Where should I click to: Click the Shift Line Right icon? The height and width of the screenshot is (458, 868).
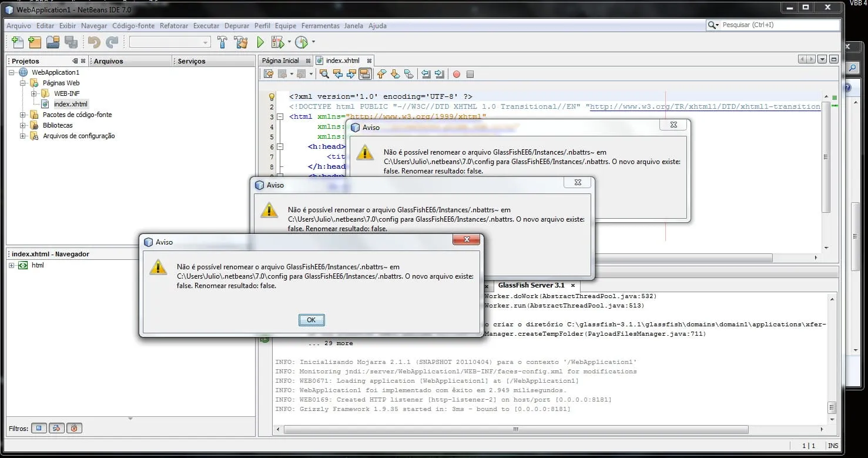(x=439, y=74)
